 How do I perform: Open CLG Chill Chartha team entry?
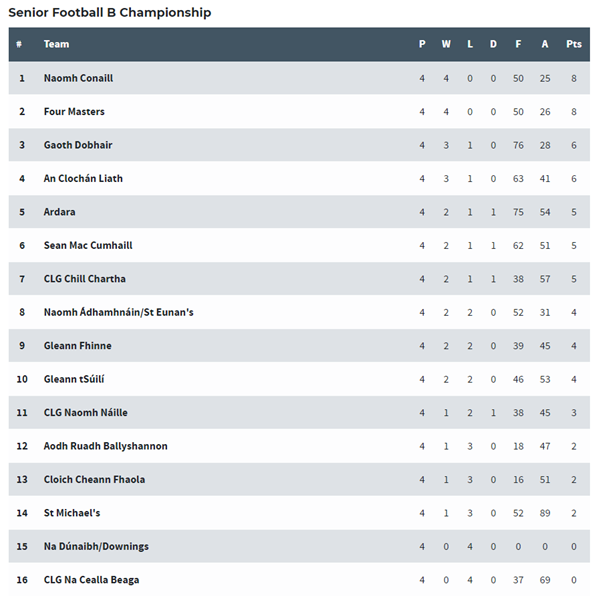coord(85,279)
